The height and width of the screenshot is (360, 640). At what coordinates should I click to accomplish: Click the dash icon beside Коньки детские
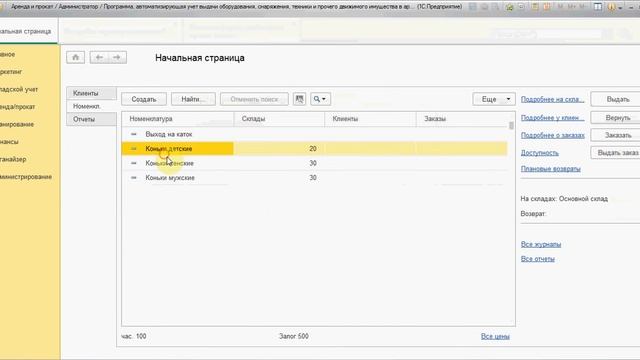[133, 149]
